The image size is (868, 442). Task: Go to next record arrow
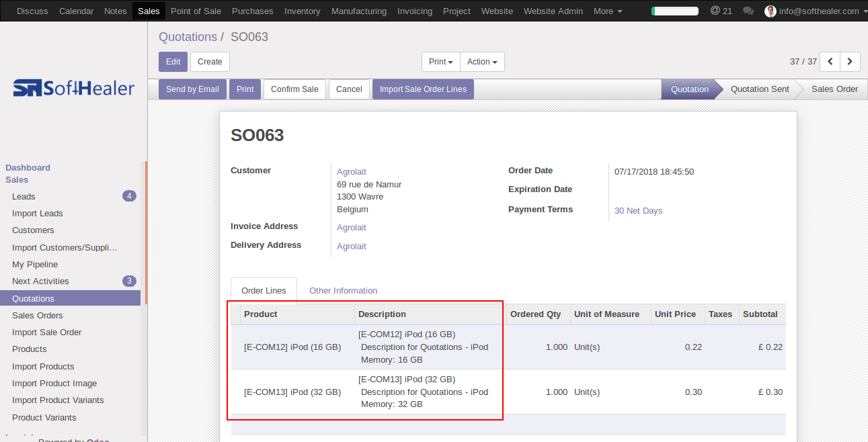pos(850,62)
